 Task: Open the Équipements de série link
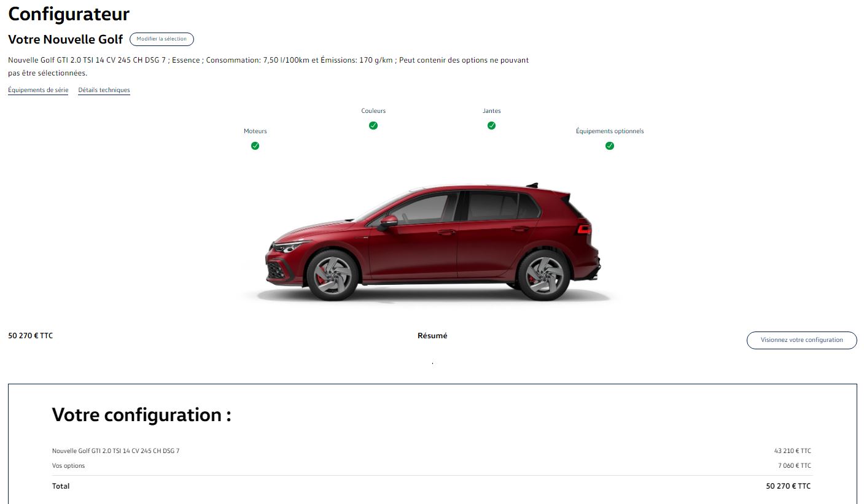38,90
